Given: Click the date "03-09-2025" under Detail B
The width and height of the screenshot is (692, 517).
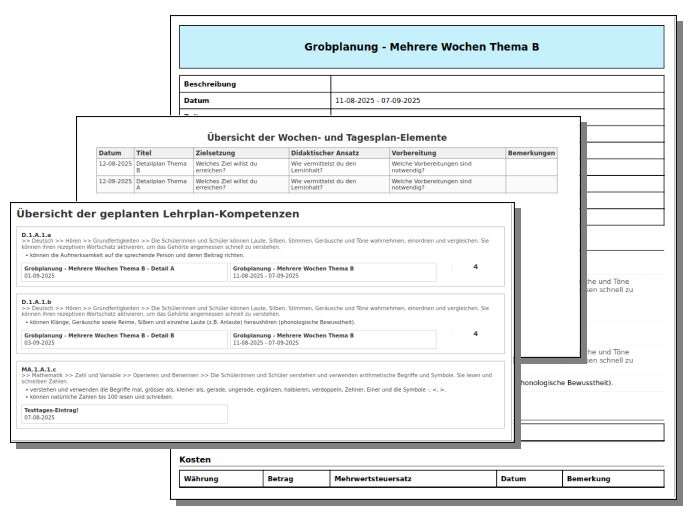Looking at the screenshot, I should click(39, 343).
